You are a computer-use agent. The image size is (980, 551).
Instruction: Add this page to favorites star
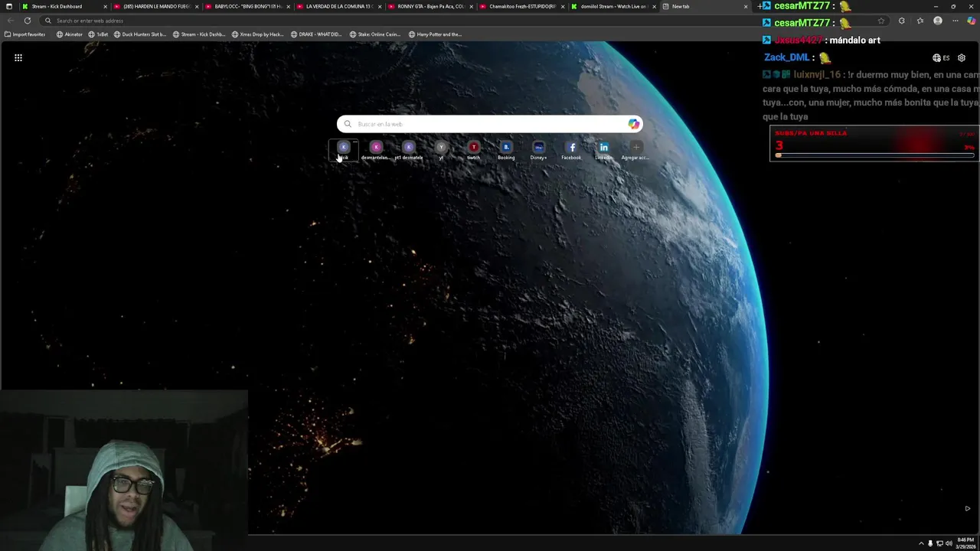click(881, 21)
